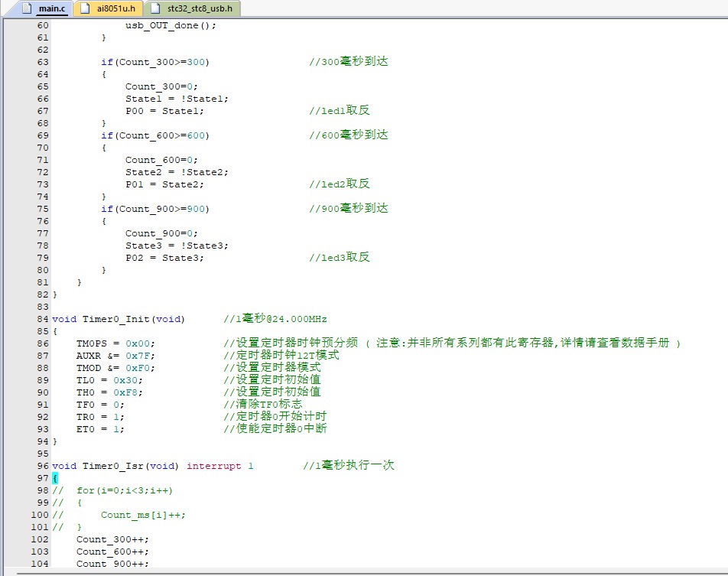
Task: Click the if(Count_600>=600) condition
Action: (x=155, y=135)
